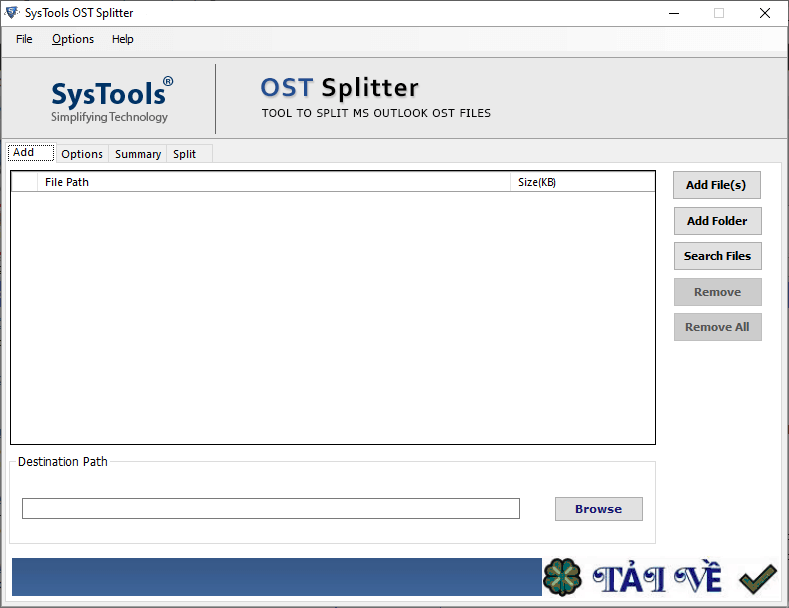Click the Search Files button
Viewport: 789px width, 608px height.
pyautogui.click(x=718, y=256)
